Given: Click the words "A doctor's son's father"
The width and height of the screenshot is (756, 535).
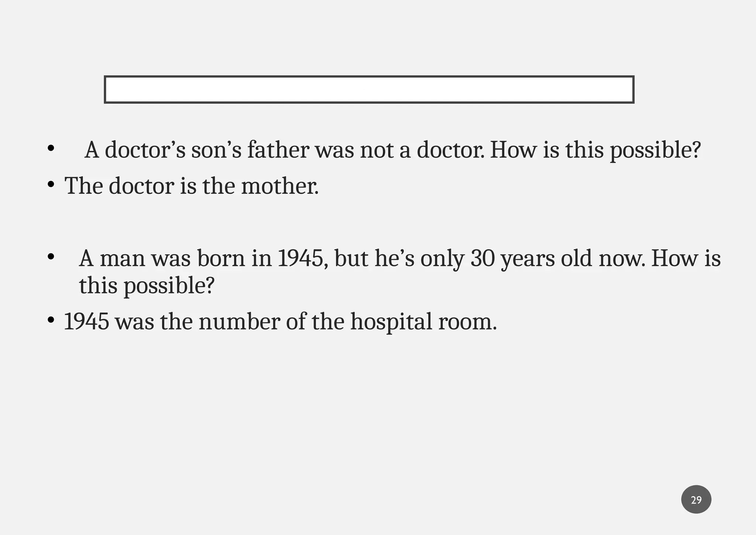Looking at the screenshot, I should (197, 150).
